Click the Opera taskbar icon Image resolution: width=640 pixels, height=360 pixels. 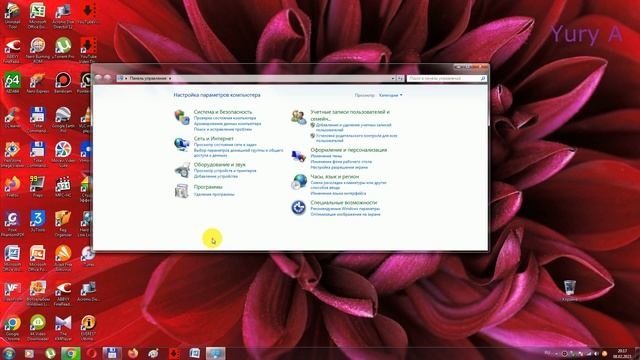click(x=91, y=353)
